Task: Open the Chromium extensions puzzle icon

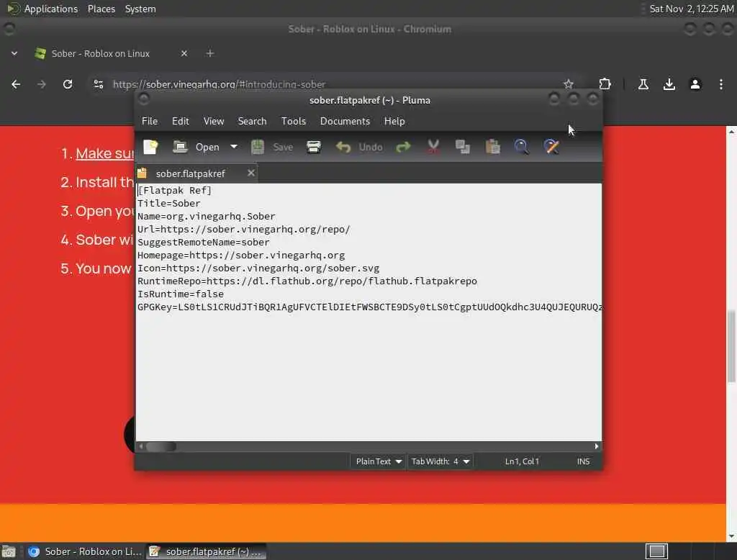Action: pos(605,84)
